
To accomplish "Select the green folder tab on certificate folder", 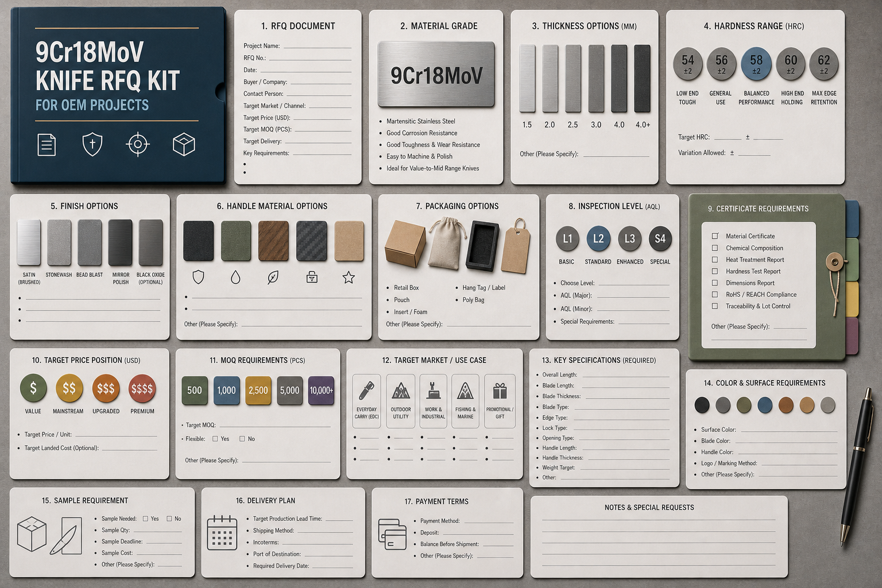I will tap(852, 259).
